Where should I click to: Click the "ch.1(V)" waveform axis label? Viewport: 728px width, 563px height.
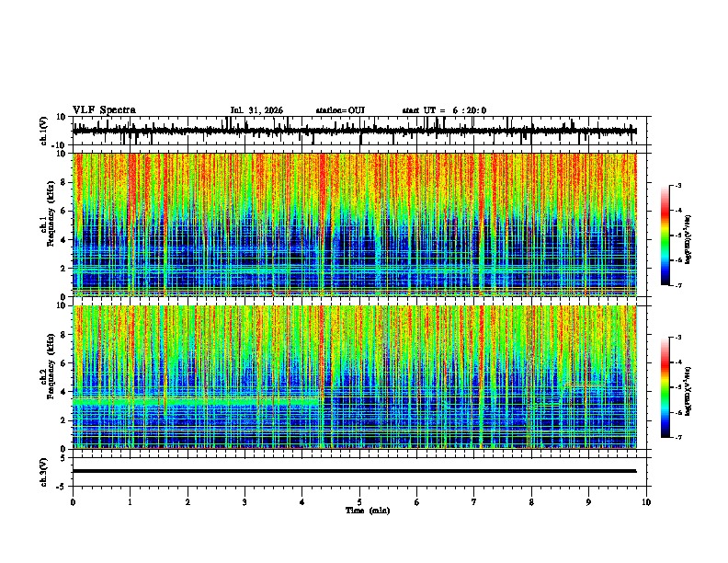click(44, 131)
